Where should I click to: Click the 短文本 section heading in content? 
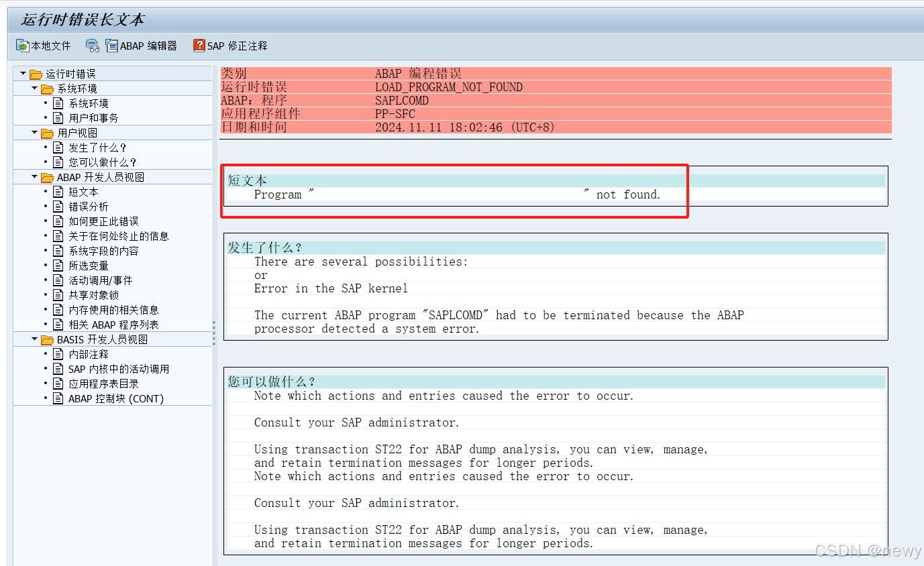point(247,180)
